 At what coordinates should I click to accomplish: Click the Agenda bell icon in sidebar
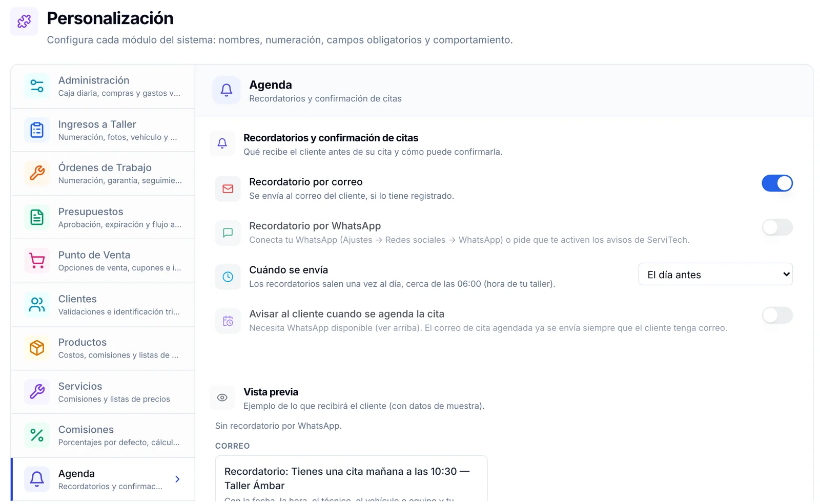[x=37, y=479]
